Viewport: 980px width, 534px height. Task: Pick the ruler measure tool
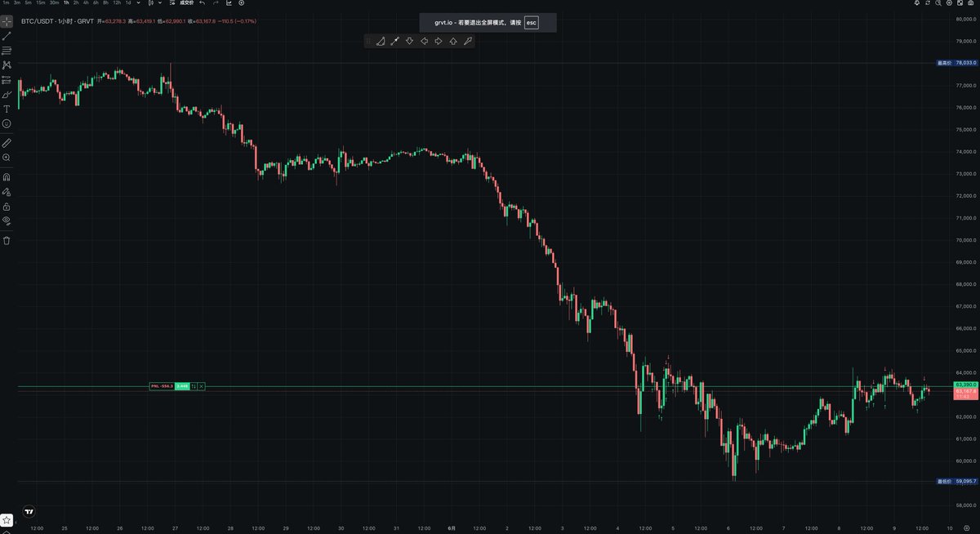click(7, 142)
